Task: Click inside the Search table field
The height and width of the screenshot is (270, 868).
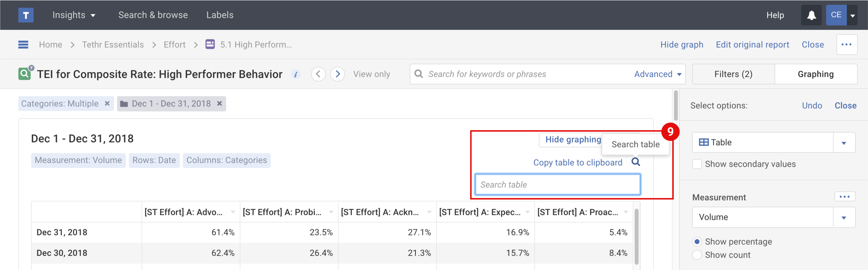Action: point(557,185)
